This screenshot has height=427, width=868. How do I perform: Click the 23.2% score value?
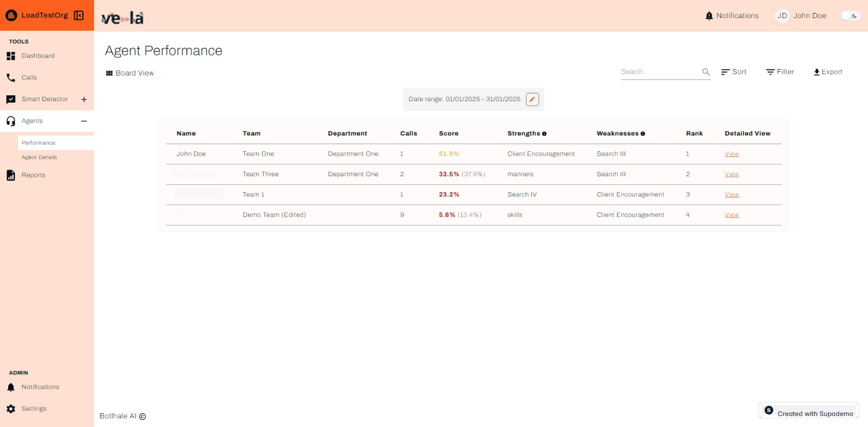(449, 195)
